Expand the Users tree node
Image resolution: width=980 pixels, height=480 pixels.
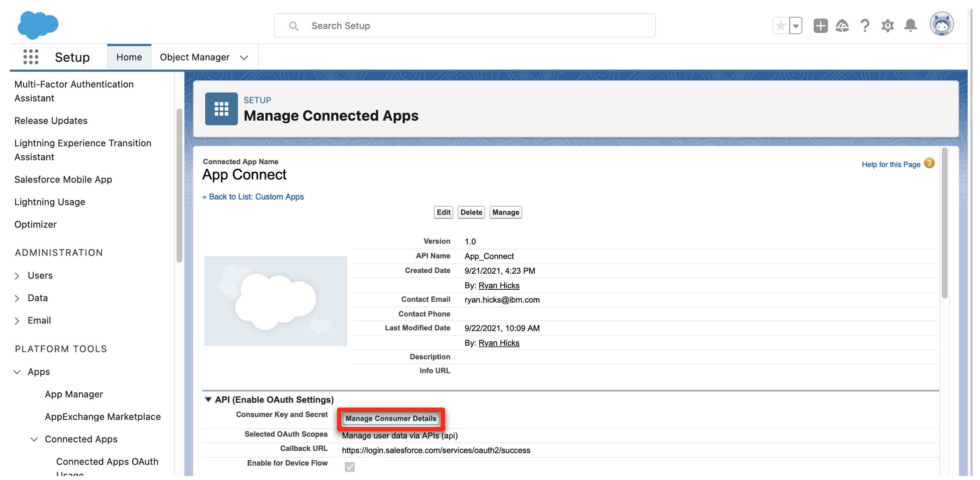point(17,276)
